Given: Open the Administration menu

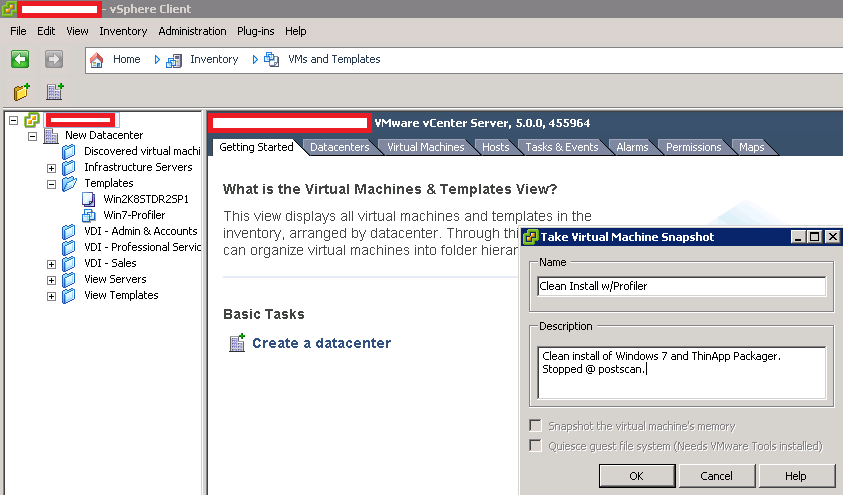Looking at the screenshot, I should click(x=192, y=31).
